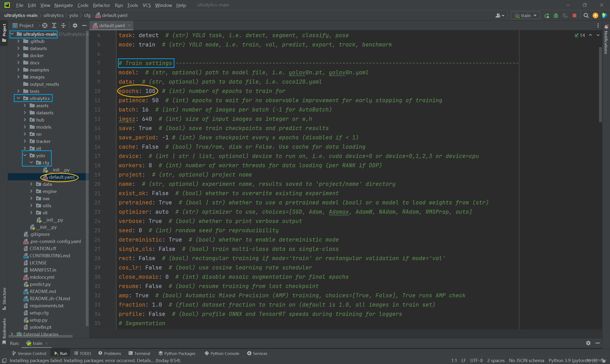The width and height of the screenshot is (610, 364).
Task: Click the inspections checkmark widget showing 14
Action: click(580, 35)
